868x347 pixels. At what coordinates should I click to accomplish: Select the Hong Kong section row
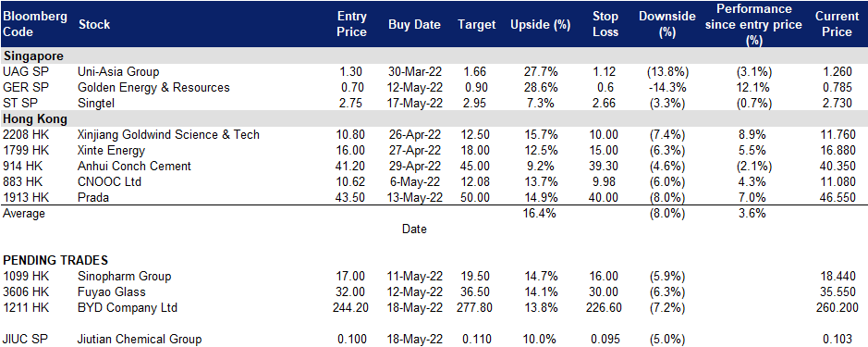click(434, 118)
